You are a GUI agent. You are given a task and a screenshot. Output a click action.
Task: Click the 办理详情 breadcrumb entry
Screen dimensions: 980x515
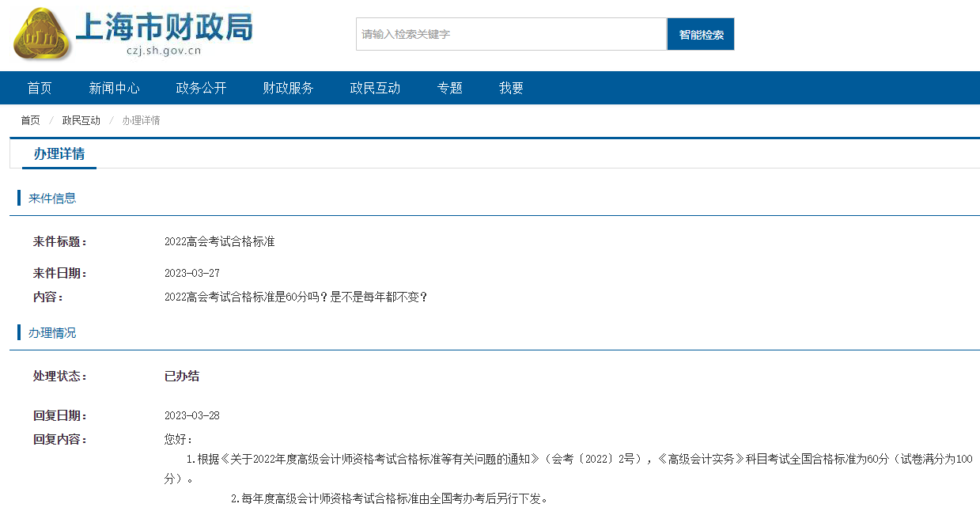click(x=142, y=120)
